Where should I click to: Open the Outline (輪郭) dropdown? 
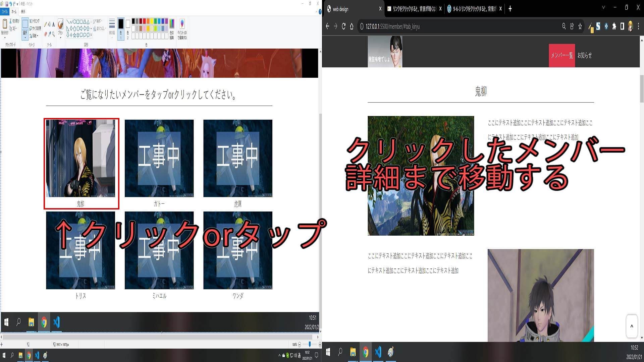98,21
